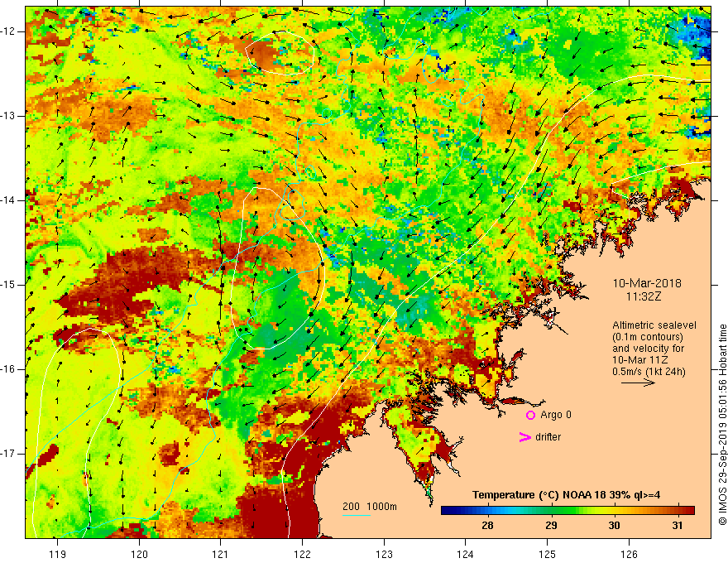728x563 pixels.
Task: Click the latitude axis label '-12'
Action: (8, 31)
